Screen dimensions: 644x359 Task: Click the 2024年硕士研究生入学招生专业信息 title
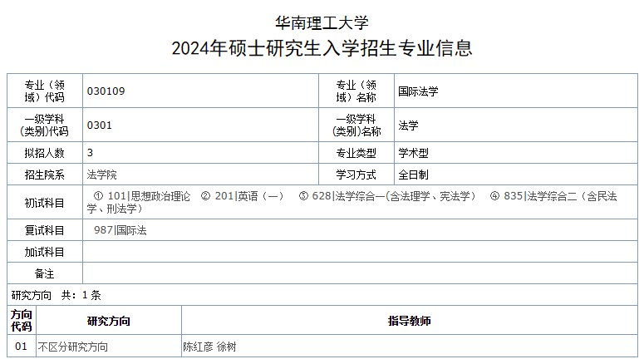click(x=322, y=48)
